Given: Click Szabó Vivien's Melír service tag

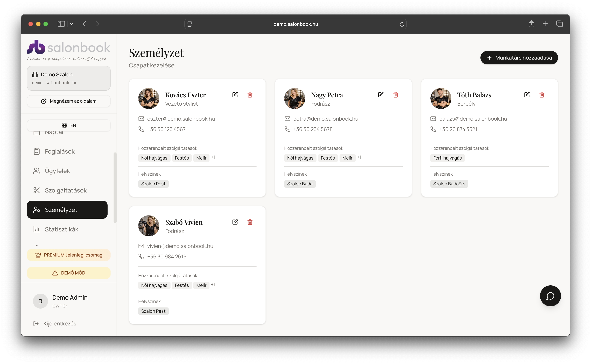Looking at the screenshot, I should [201, 285].
